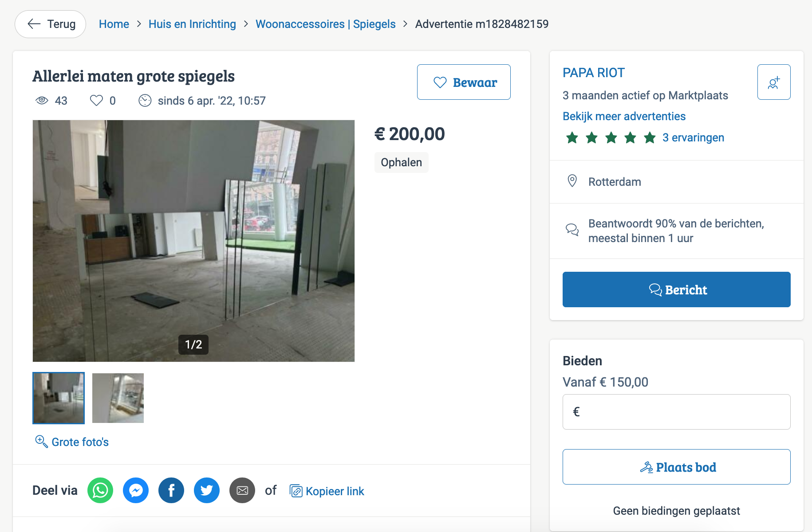Share via Facebook Messenger icon

click(x=136, y=490)
